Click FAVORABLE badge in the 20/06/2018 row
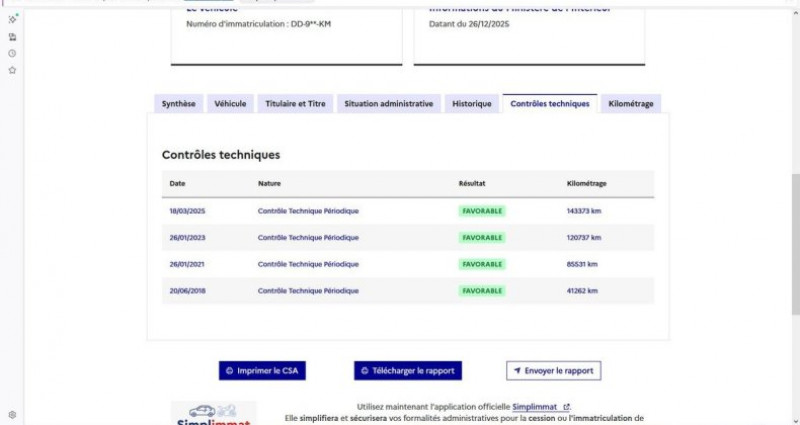The width and height of the screenshot is (800, 425). [x=482, y=291]
